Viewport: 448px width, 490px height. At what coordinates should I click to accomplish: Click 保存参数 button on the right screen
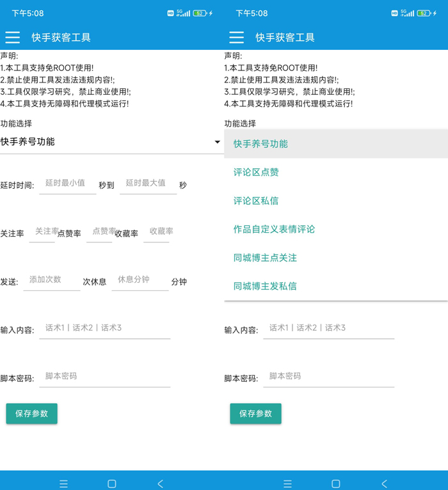pos(256,414)
